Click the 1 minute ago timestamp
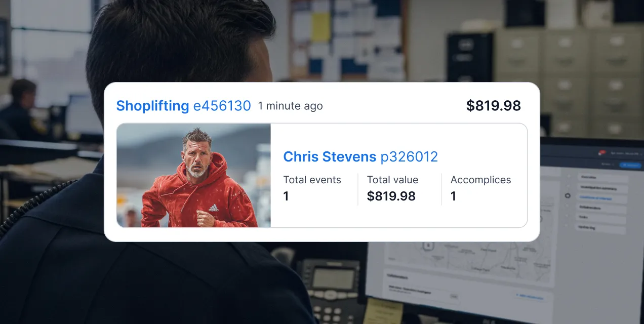Screen dimensions: 644x324 290,106
